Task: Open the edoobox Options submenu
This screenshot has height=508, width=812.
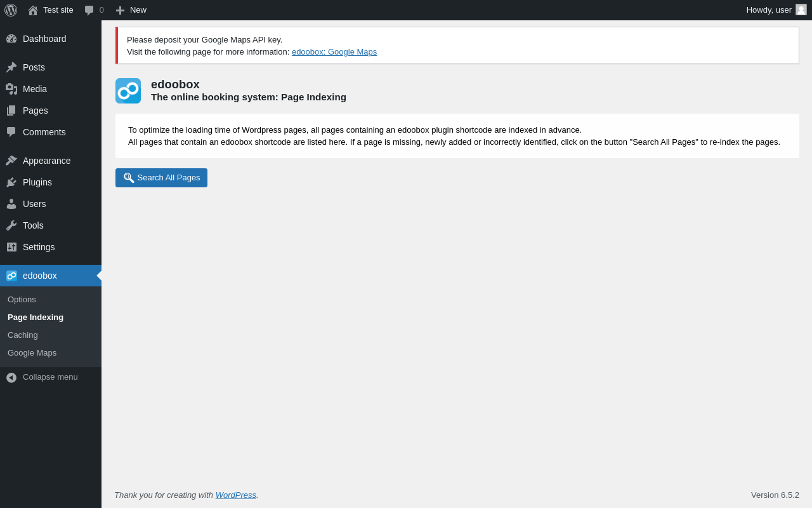Action: click(x=22, y=300)
